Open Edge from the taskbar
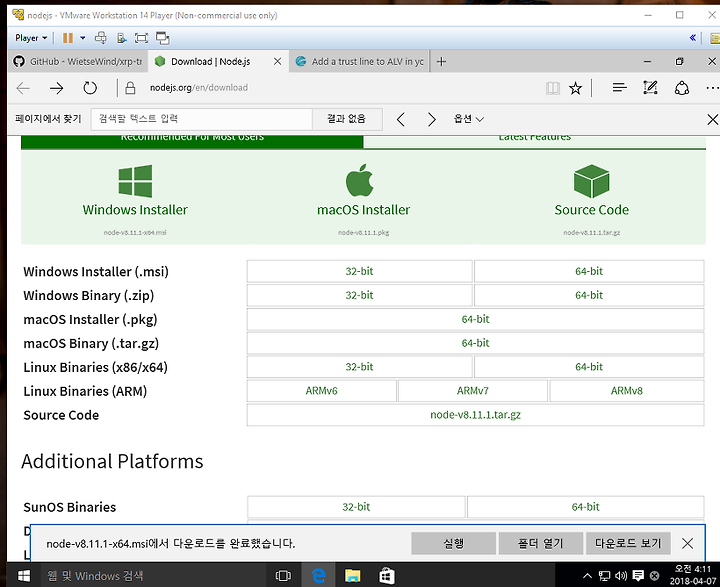720x587 pixels. click(x=318, y=576)
